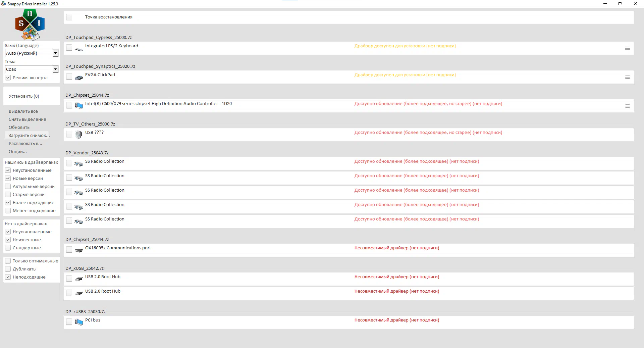Open Опции...
The height and width of the screenshot is (348, 644).
click(x=18, y=151)
